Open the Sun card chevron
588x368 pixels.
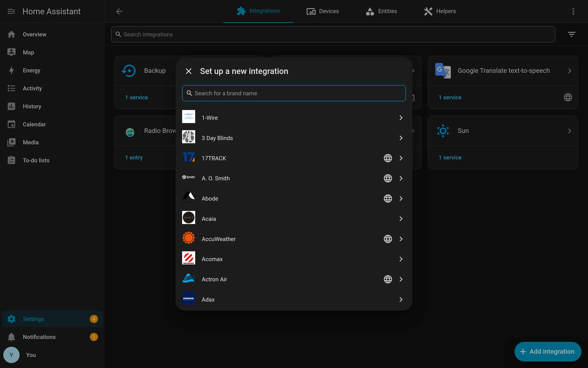coord(569,131)
